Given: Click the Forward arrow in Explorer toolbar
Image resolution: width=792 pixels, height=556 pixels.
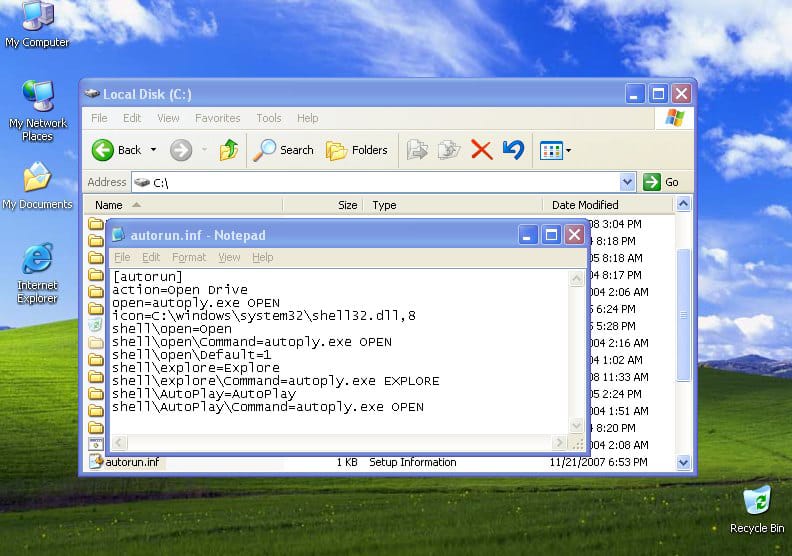Looking at the screenshot, I should 181,150.
